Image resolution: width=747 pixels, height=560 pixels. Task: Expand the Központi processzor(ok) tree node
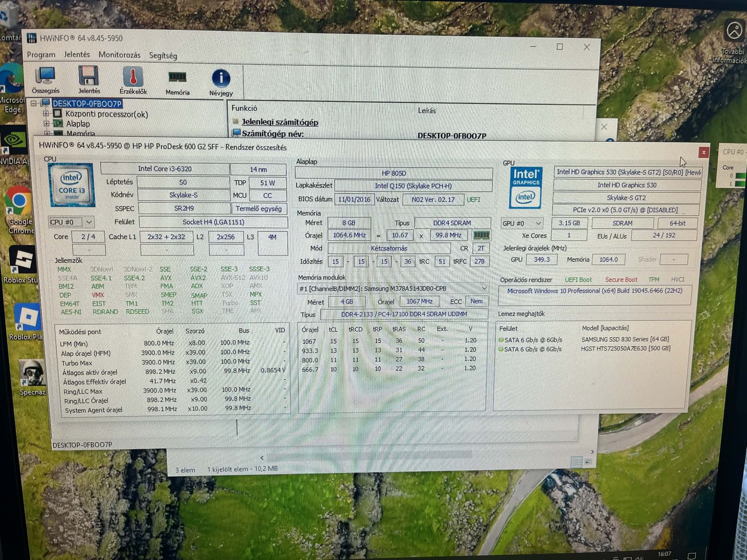(46, 114)
